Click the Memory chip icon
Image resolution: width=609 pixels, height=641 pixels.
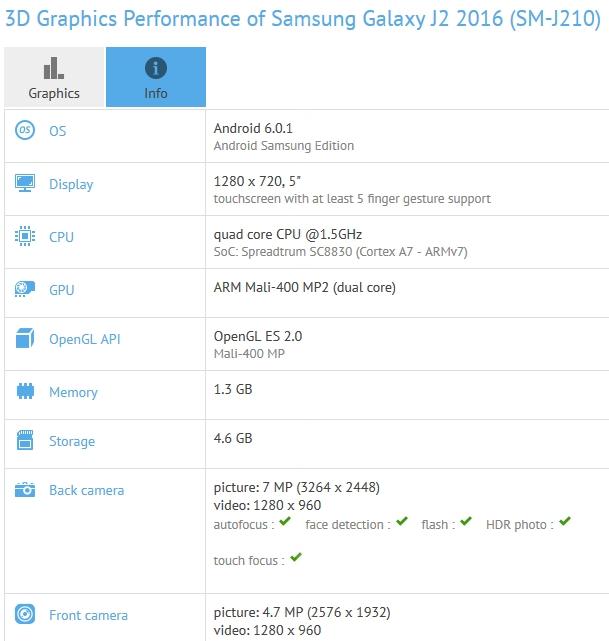tap(25, 391)
